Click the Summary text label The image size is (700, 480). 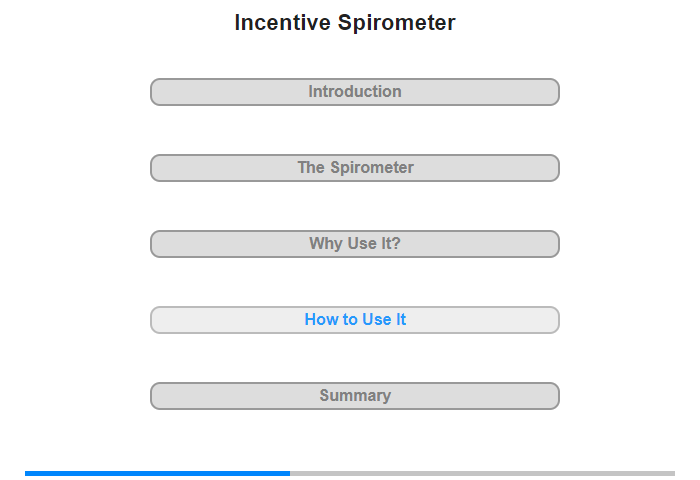pyautogui.click(x=355, y=396)
